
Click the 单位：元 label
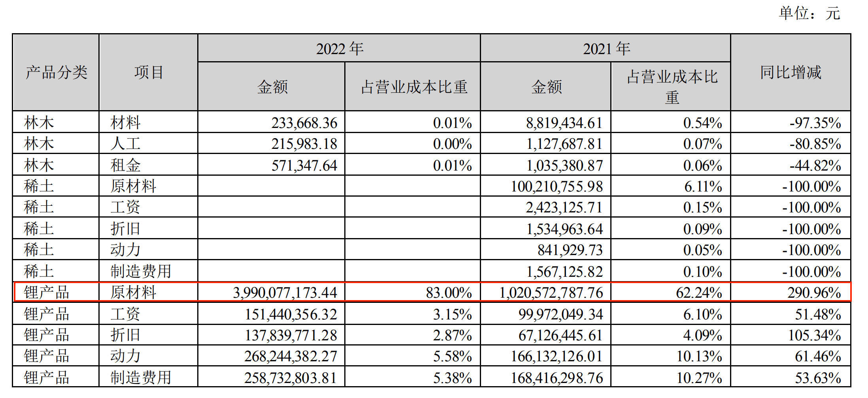coord(809,13)
